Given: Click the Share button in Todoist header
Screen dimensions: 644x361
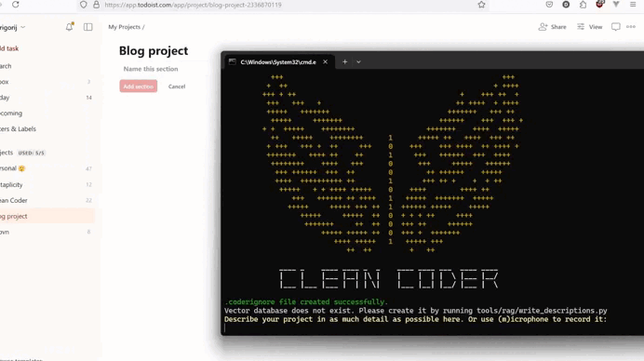Looking at the screenshot, I should [553, 27].
